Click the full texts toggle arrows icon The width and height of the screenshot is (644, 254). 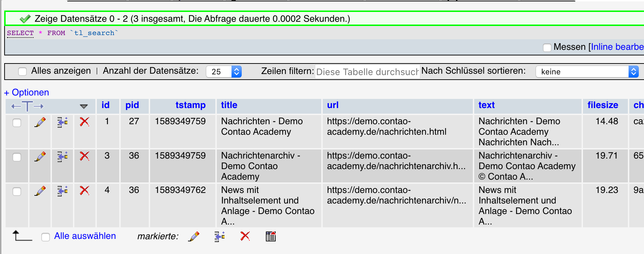pyautogui.click(x=27, y=106)
